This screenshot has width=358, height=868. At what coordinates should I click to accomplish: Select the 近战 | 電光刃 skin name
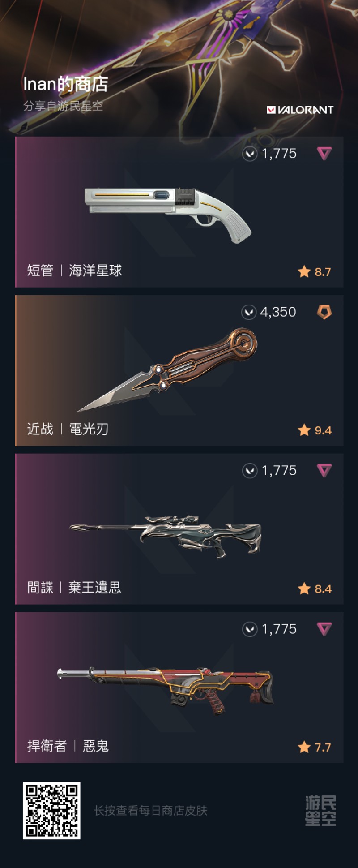[x=68, y=429]
